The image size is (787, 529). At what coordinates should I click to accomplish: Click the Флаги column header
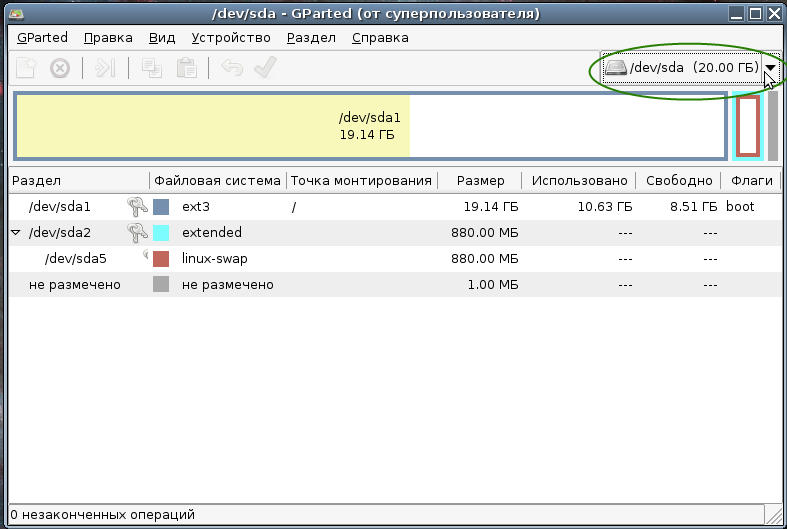click(x=751, y=181)
